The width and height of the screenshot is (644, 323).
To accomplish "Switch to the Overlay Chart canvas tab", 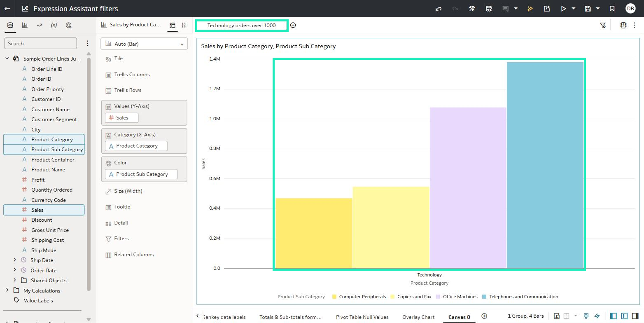I will (x=418, y=317).
